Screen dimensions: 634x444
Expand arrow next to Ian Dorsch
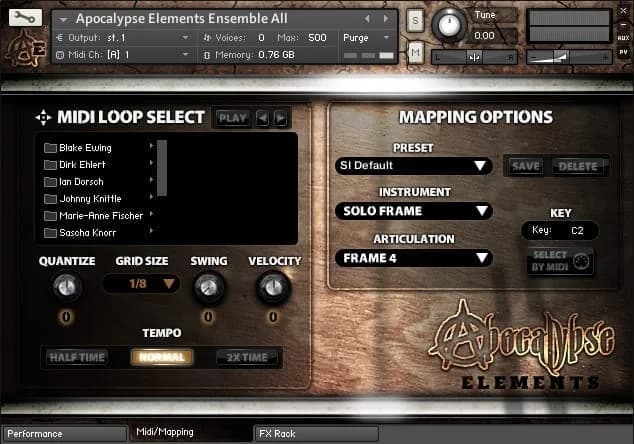point(152,180)
